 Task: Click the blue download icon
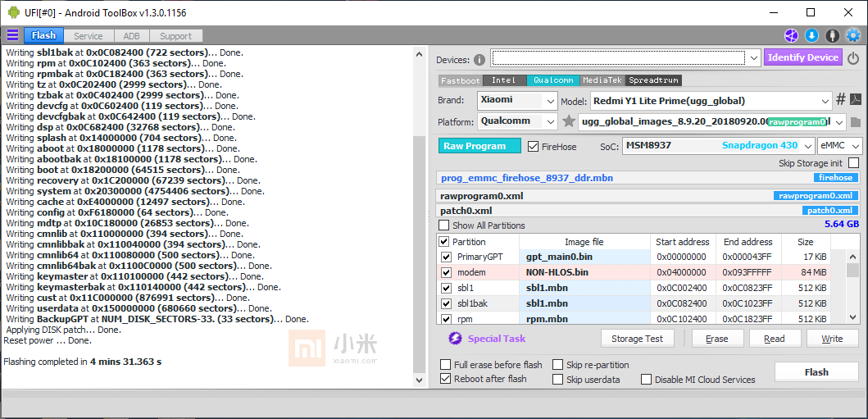(x=811, y=36)
